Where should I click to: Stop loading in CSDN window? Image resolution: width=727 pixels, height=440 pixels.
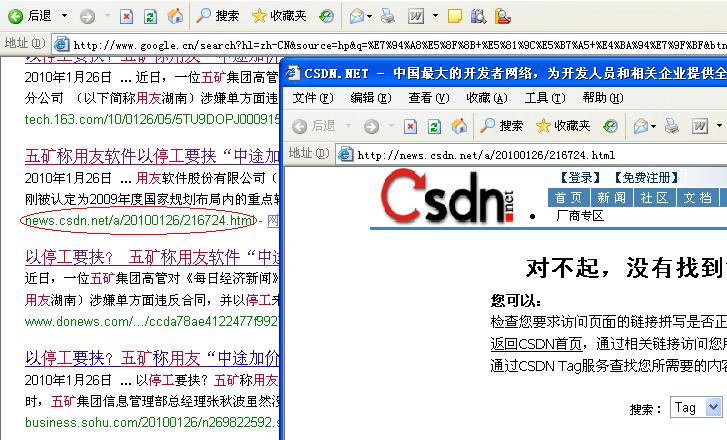410,126
